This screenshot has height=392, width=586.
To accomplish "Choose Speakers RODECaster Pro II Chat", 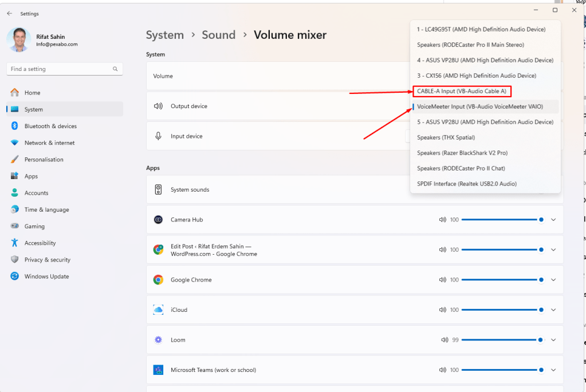I will (485, 168).
